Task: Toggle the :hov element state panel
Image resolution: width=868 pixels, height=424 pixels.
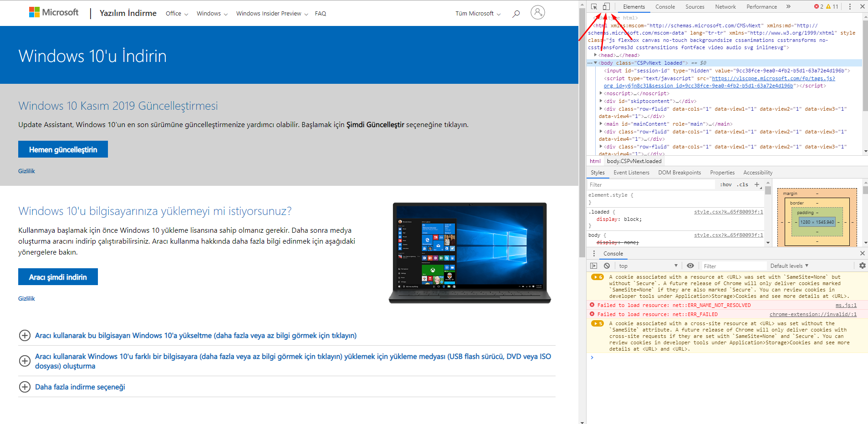Action: click(x=726, y=184)
